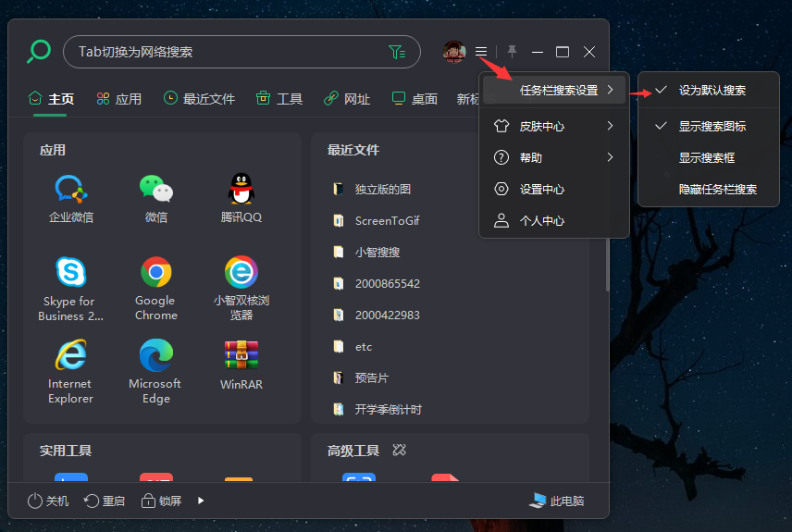792x532 pixels.
Task: Toggle 显示搜索图标 option
Action: (x=708, y=127)
